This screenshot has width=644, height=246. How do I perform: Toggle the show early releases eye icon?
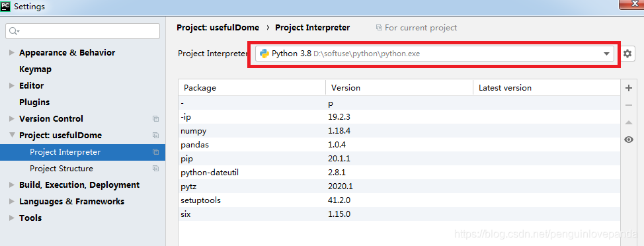pos(628,140)
